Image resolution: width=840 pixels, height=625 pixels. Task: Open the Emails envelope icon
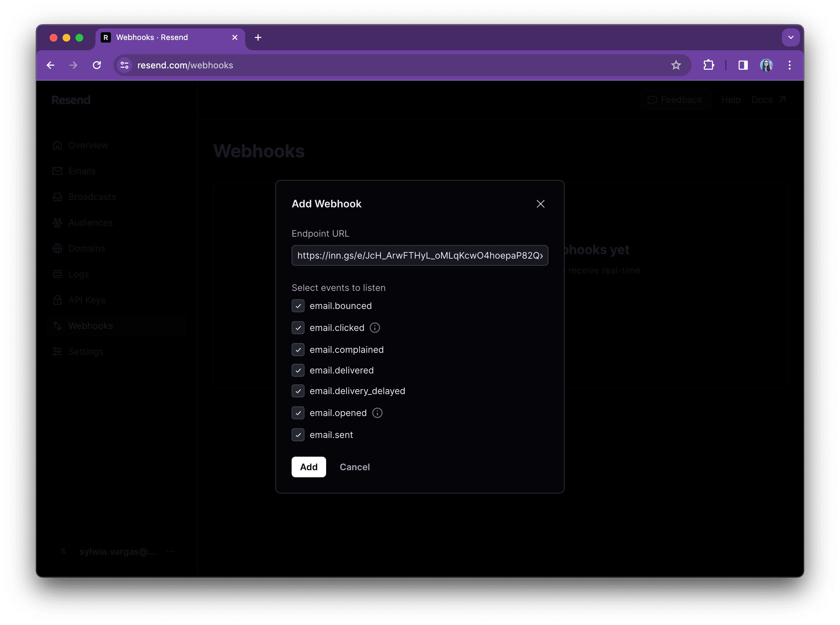(57, 171)
